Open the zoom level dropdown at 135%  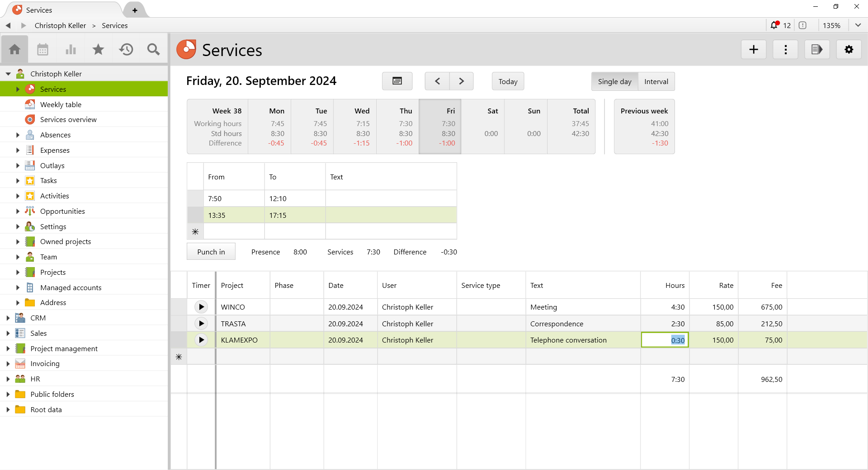click(x=832, y=25)
